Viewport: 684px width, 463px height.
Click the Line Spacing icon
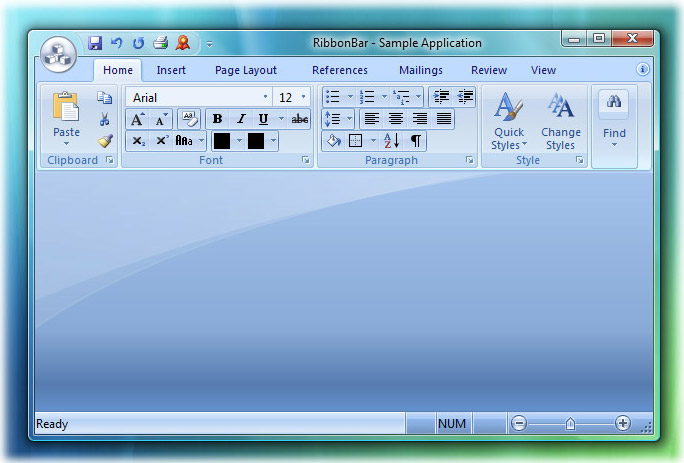tap(333, 119)
